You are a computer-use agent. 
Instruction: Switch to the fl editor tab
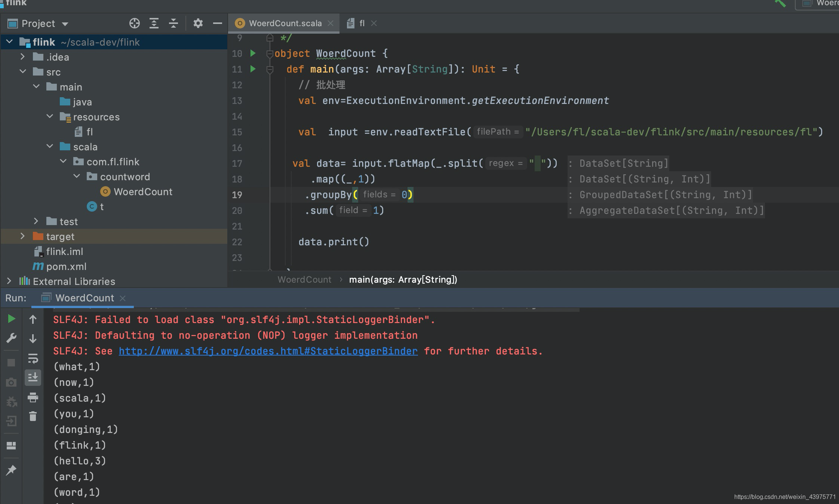point(362,24)
